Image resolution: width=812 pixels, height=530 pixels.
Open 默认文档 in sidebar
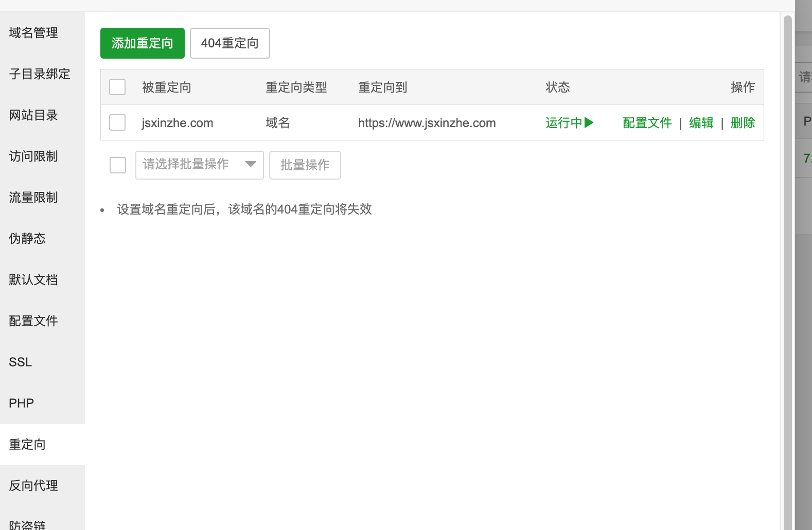click(42, 280)
